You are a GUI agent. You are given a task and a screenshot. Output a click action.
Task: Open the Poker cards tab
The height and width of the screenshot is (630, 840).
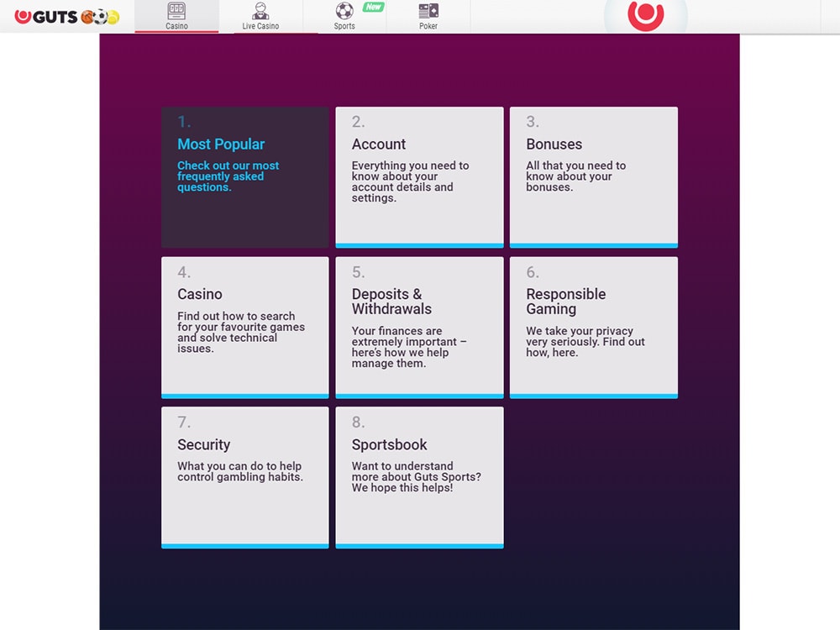pyautogui.click(x=428, y=16)
